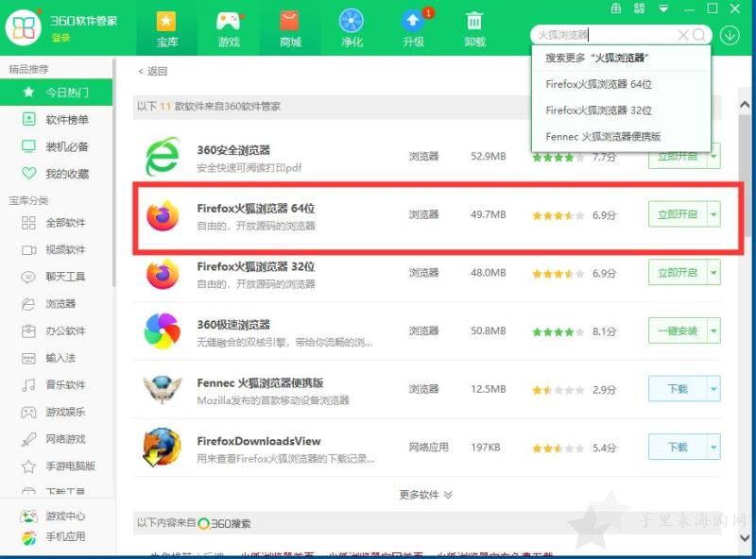Click the Fennec app icon
Screen dimensions: 756x559
(163, 389)
